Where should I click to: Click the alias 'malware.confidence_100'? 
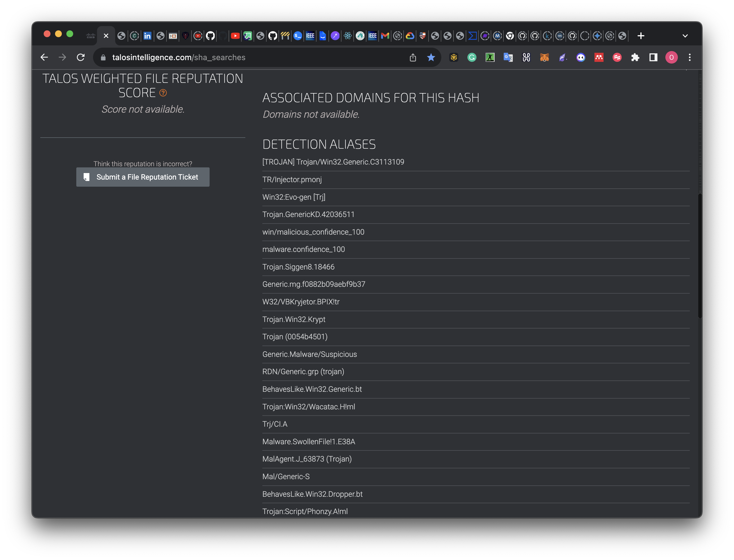coord(303,249)
